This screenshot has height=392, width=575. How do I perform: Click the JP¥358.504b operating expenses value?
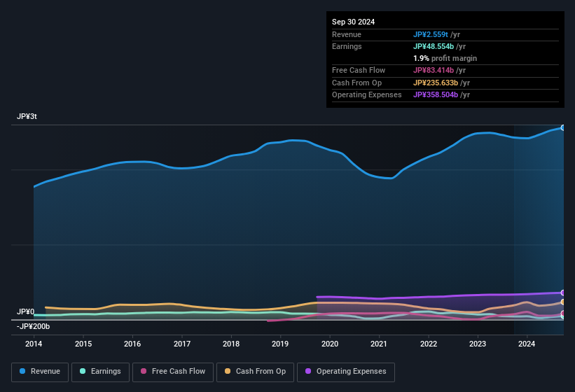pos(436,94)
